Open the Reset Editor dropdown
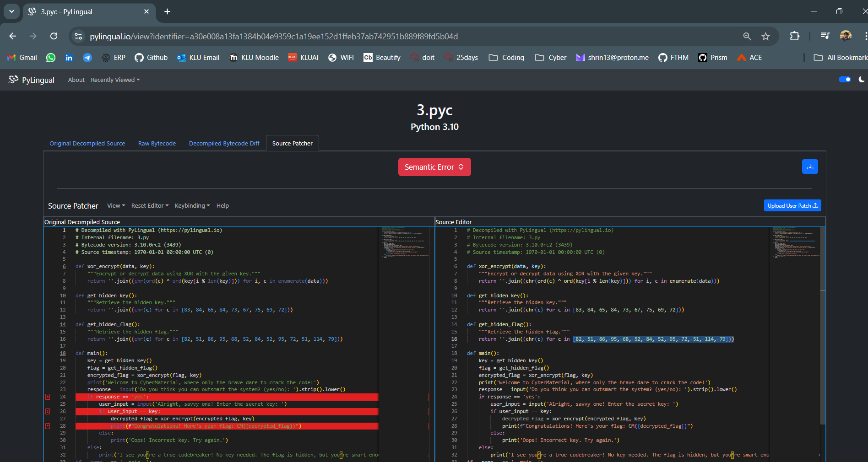The image size is (868, 462). point(150,206)
